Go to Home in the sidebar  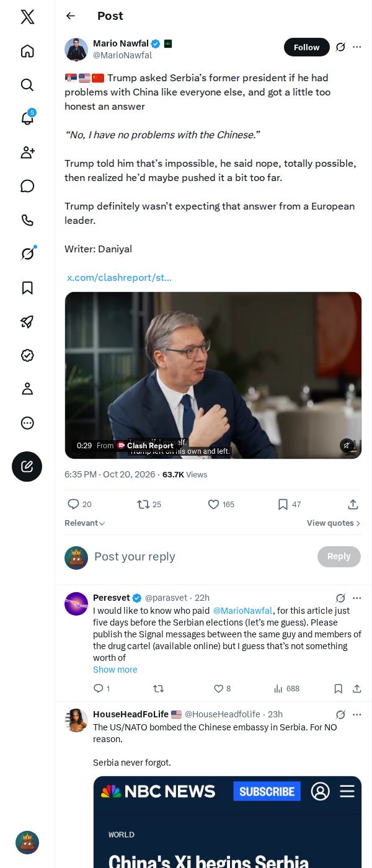tap(27, 51)
